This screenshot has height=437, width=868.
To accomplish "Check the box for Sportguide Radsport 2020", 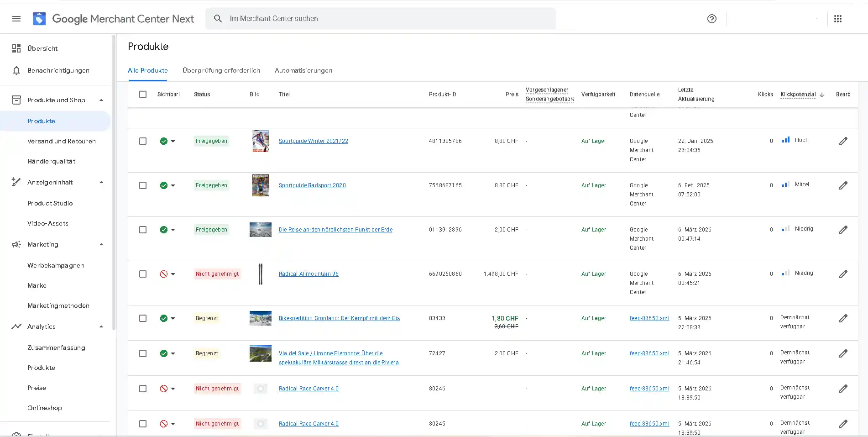I will [x=143, y=185].
